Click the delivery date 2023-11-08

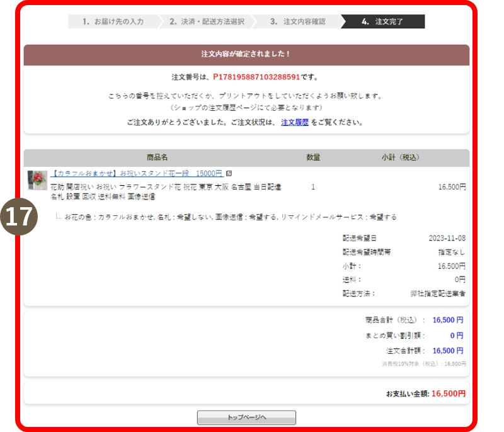pos(447,238)
